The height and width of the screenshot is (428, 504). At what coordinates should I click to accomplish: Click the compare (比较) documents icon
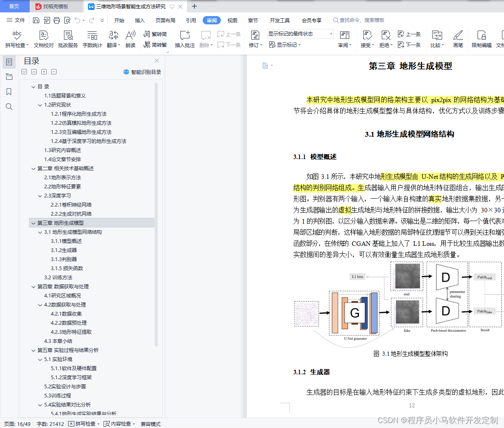[x=437, y=36]
